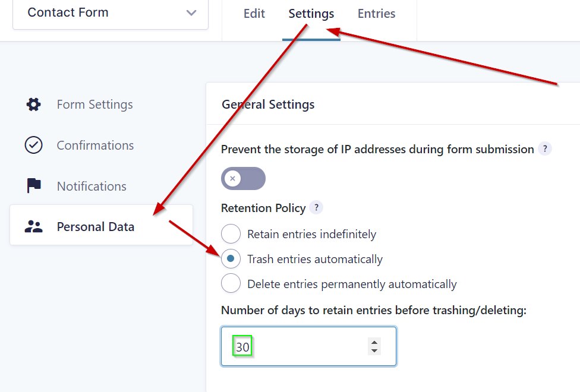Click the people icon next to Personal Data
The width and height of the screenshot is (580, 392).
tap(33, 226)
